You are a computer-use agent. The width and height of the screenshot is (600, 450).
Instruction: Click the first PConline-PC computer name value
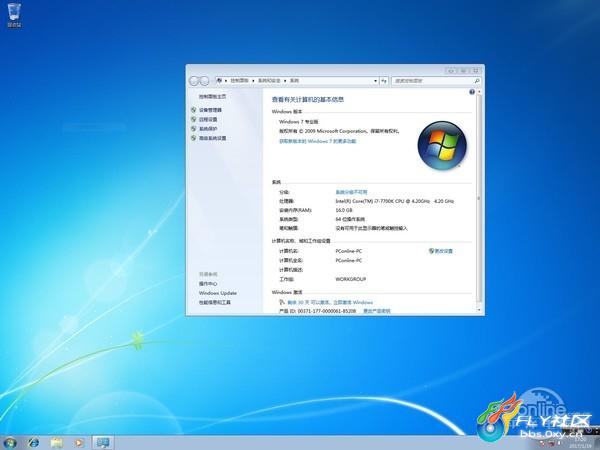349,251
